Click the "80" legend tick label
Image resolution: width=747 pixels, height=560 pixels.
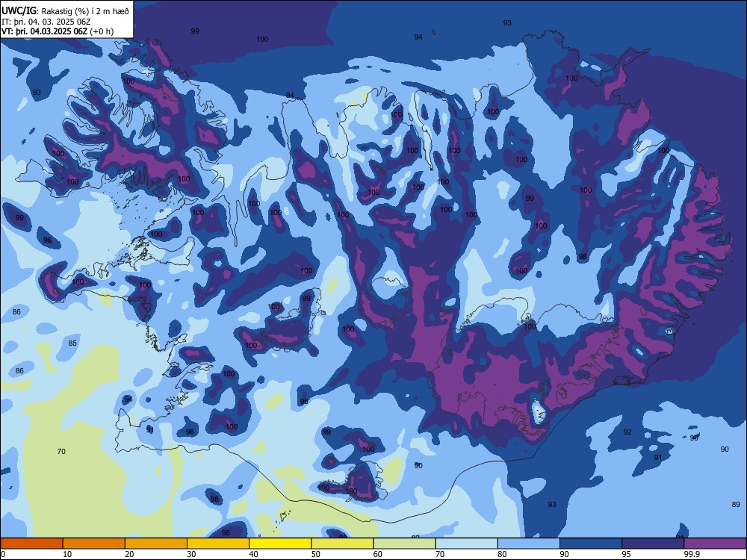pyautogui.click(x=502, y=554)
